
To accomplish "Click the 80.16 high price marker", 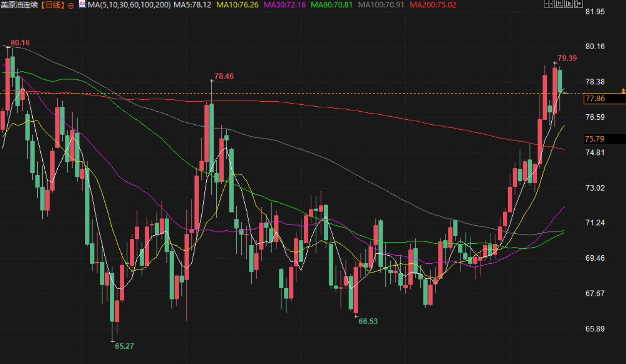I will click(20, 43).
